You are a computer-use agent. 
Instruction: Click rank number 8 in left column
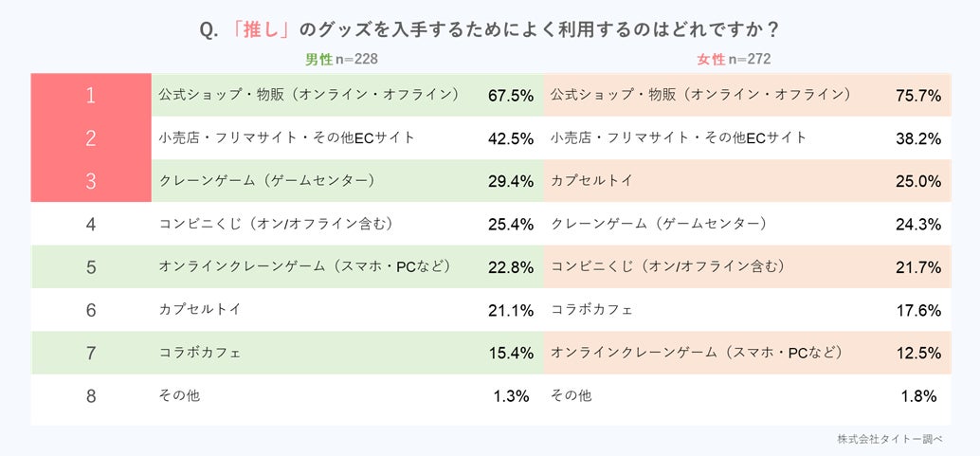(x=91, y=396)
